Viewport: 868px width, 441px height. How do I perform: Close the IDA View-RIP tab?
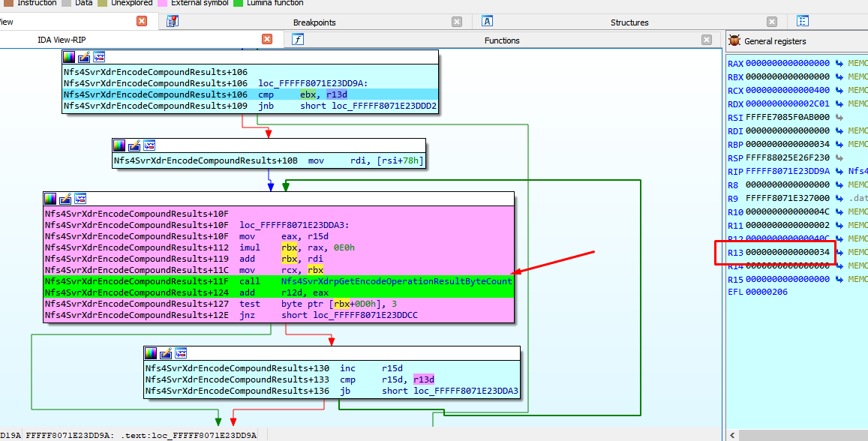tap(267, 39)
